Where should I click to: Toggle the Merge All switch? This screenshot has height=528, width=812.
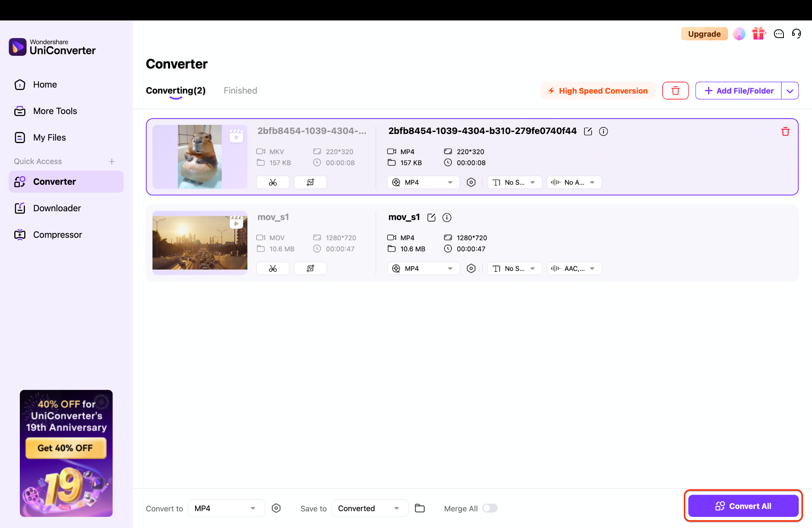click(x=490, y=508)
